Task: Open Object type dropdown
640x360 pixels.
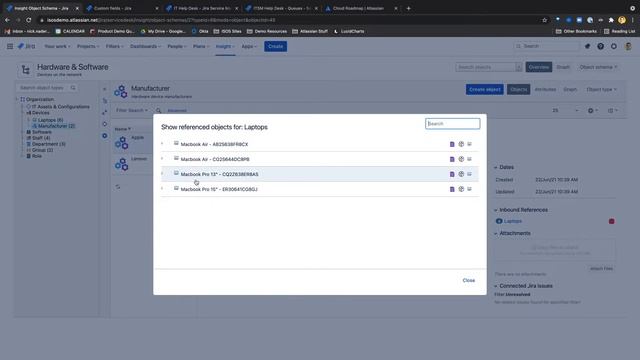Action: [601, 89]
